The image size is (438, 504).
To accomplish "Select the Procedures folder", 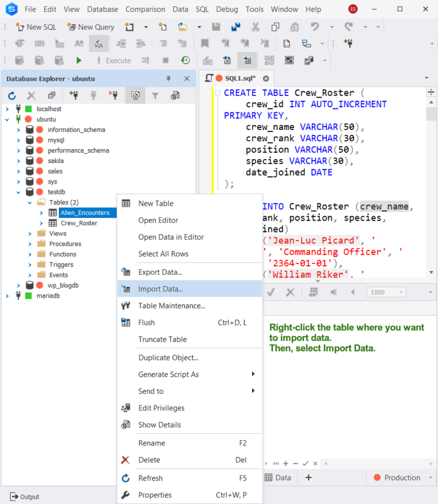I will (65, 244).
